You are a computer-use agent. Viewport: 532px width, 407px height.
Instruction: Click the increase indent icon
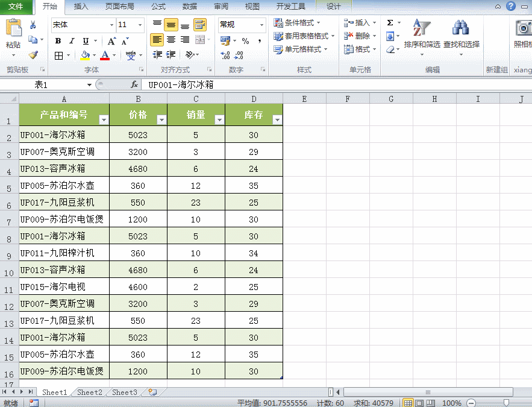(171, 55)
